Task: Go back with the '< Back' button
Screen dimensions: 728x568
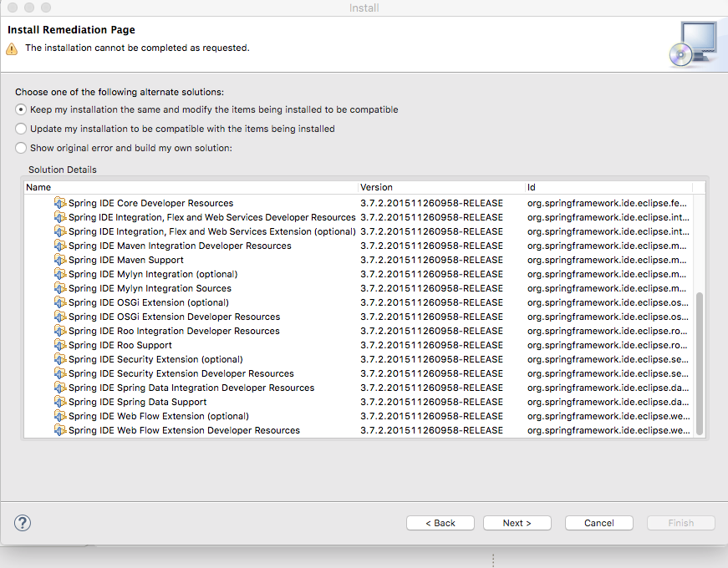Action: 440,523
